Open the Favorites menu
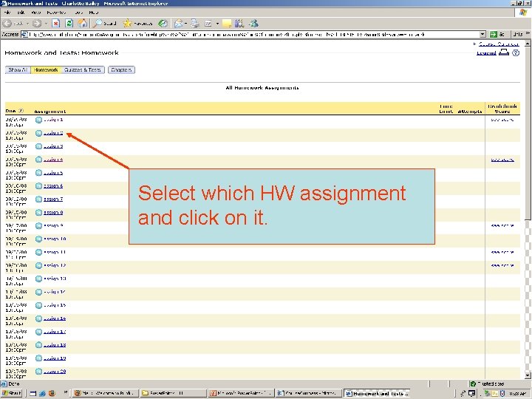The width and height of the screenshot is (532, 399). (56, 13)
